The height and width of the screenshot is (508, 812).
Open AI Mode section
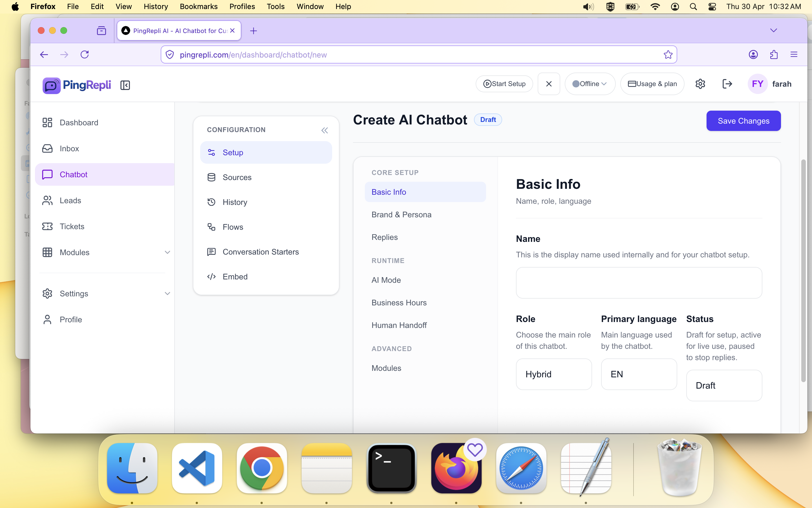[x=425, y=280]
